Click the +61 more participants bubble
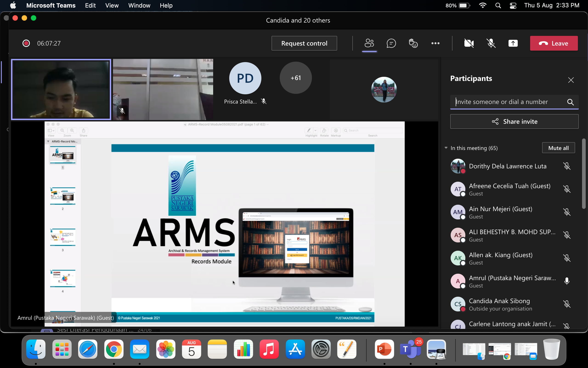 (x=296, y=78)
